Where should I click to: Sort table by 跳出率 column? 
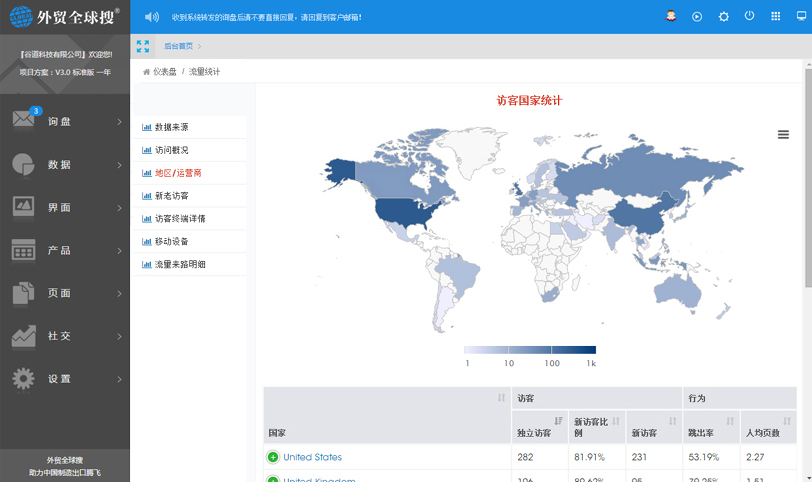click(730, 422)
